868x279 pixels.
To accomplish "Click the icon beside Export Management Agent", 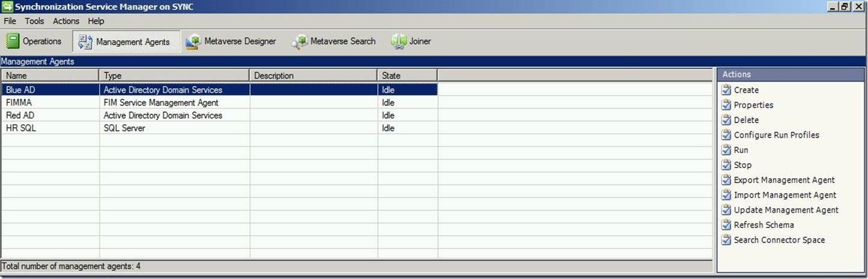I will 726,180.
